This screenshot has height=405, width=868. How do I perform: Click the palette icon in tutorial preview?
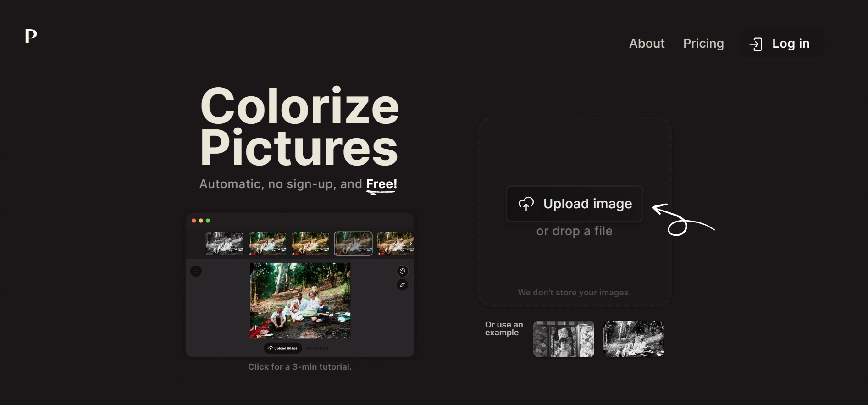click(402, 271)
